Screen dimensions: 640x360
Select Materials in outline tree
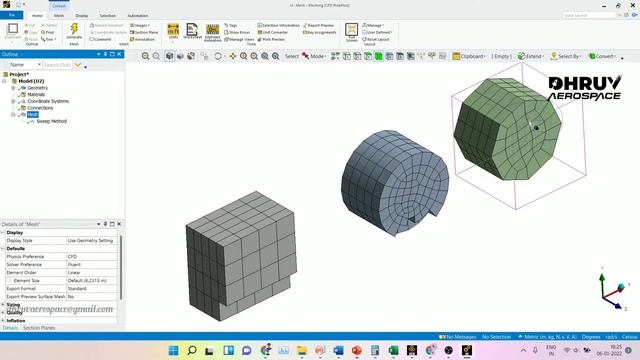pos(36,94)
